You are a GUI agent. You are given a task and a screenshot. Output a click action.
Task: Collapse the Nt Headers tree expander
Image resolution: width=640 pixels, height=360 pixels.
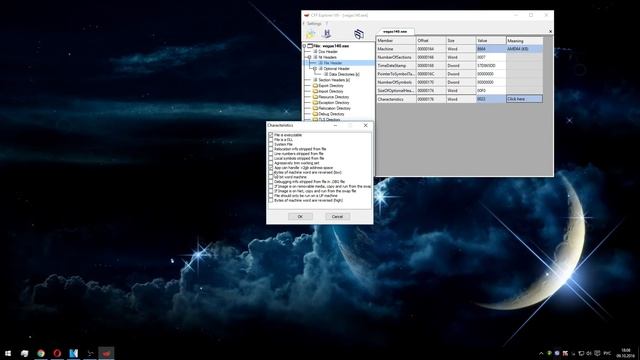(309, 58)
